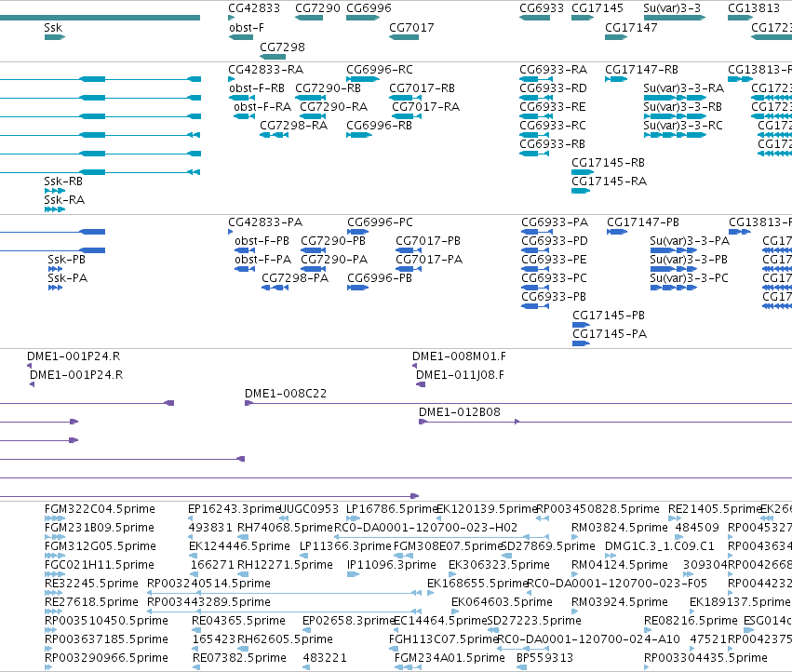The image size is (792, 672).
Task: Click EST DMG1C.3_1.C09.C1
Action: coord(660,546)
